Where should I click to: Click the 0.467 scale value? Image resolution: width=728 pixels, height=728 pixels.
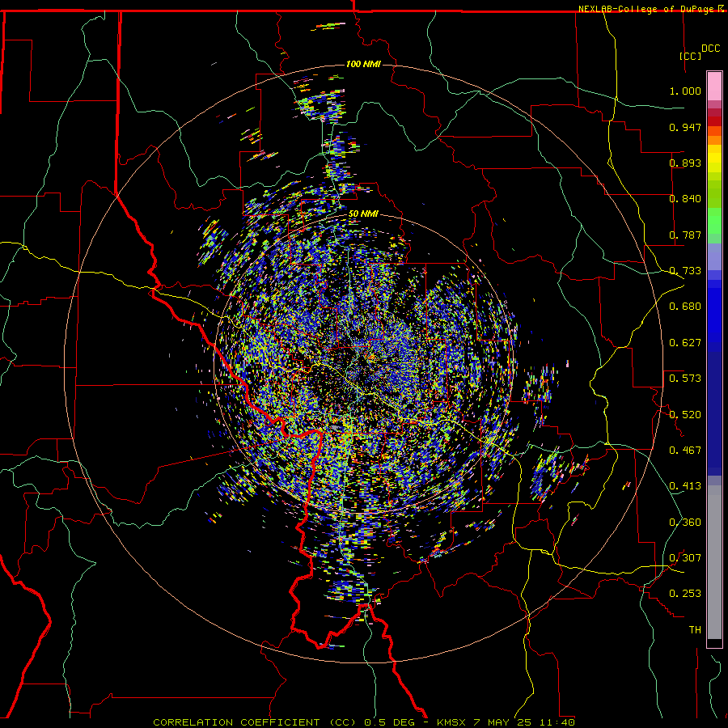click(x=685, y=451)
